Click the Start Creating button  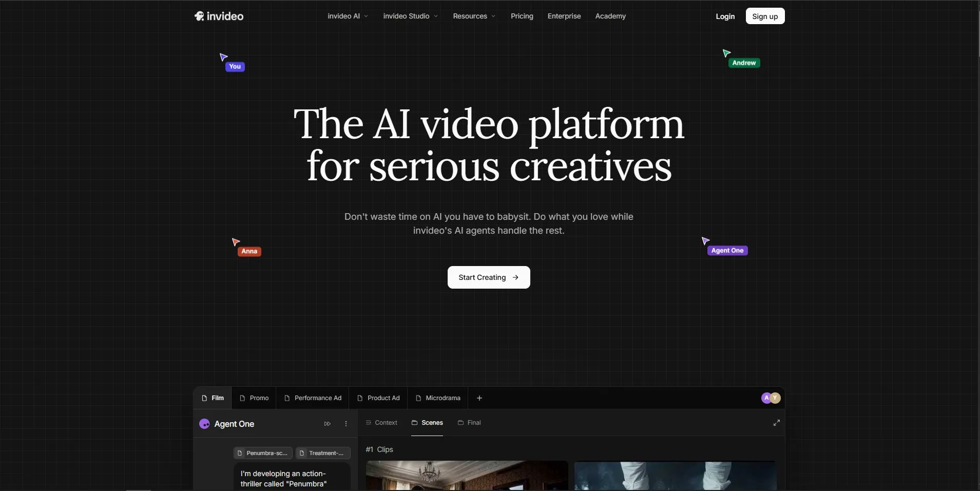(x=489, y=277)
